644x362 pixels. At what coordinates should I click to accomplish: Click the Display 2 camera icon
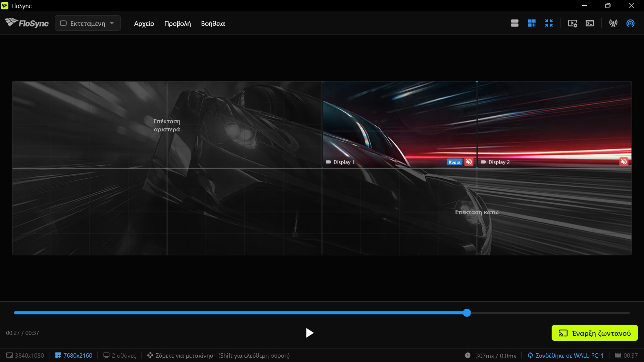click(483, 162)
